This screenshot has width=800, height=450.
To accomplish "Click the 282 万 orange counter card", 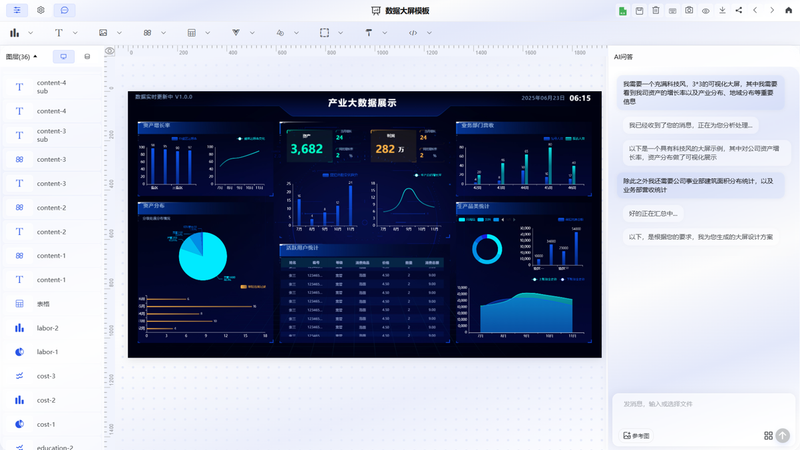I will (x=392, y=146).
